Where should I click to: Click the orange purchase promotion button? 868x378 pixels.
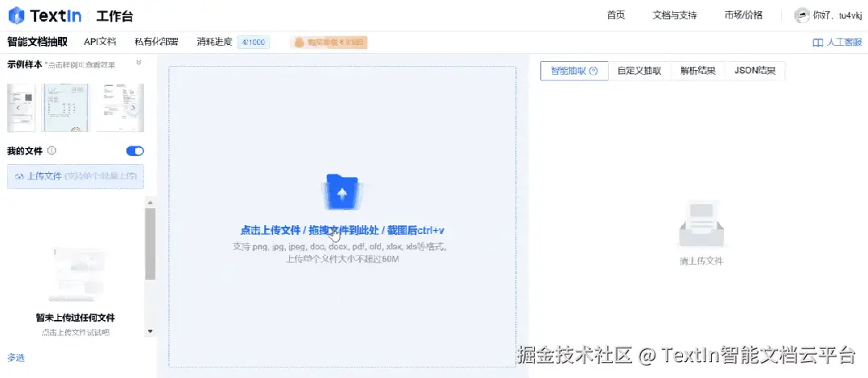click(x=329, y=43)
